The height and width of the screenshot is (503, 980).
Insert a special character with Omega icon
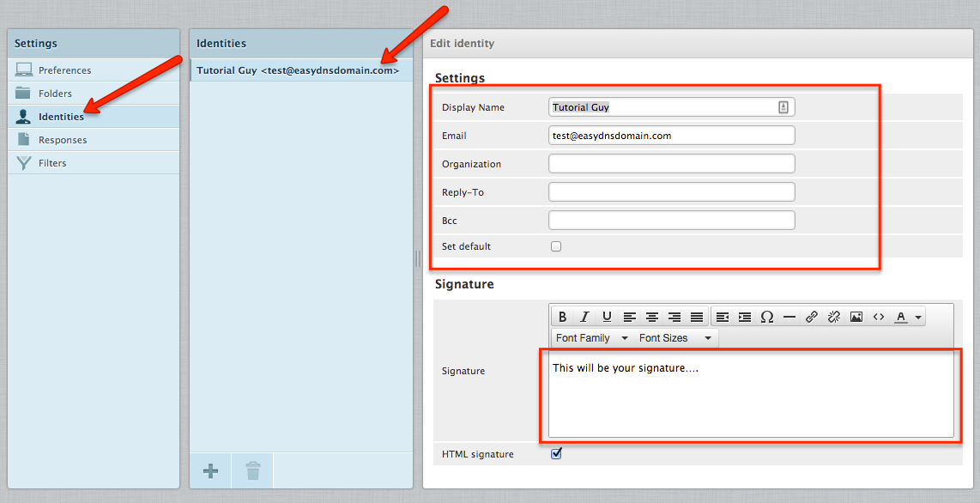tap(767, 317)
